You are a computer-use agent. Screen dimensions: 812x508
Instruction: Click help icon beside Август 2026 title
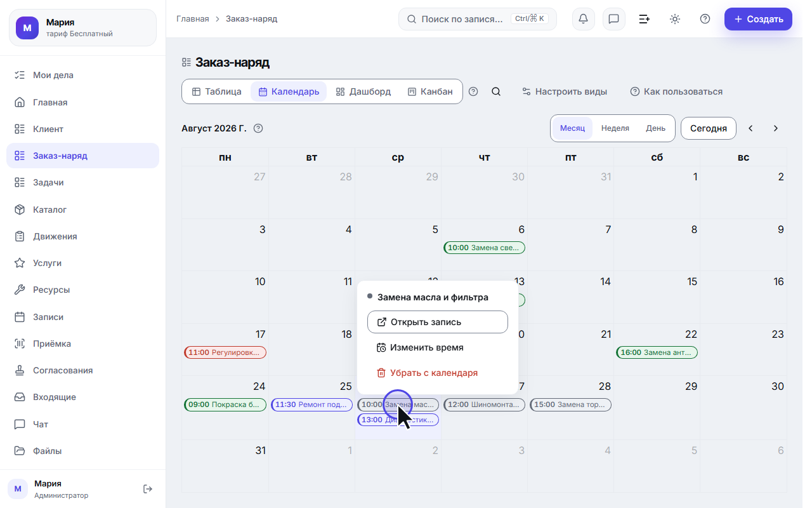(x=258, y=128)
